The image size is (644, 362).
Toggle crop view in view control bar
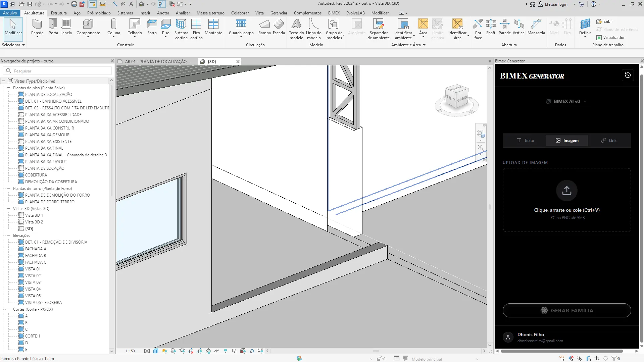tap(191, 351)
